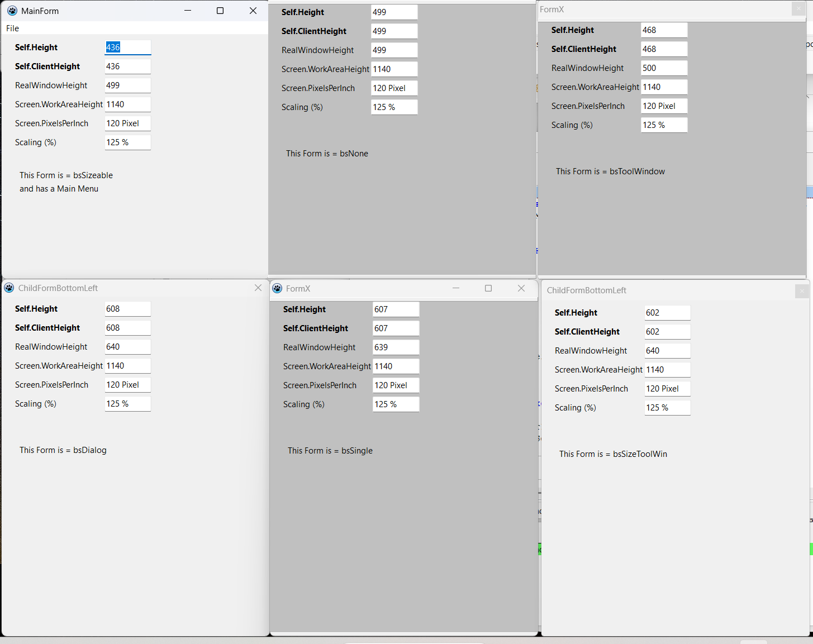The width and height of the screenshot is (813, 644).
Task: Click the Self.Height field showing 436
Action: coord(128,47)
